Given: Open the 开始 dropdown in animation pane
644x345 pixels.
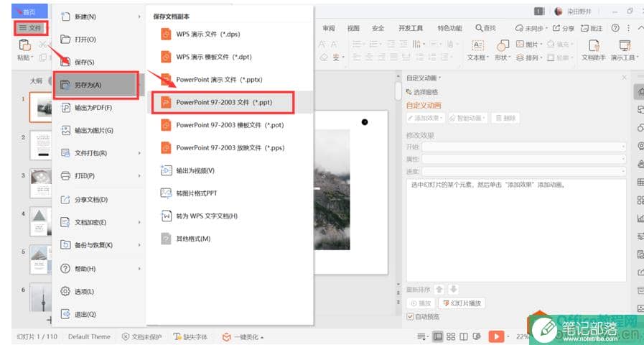Looking at the screenshot, I should [x=523, y=147].
